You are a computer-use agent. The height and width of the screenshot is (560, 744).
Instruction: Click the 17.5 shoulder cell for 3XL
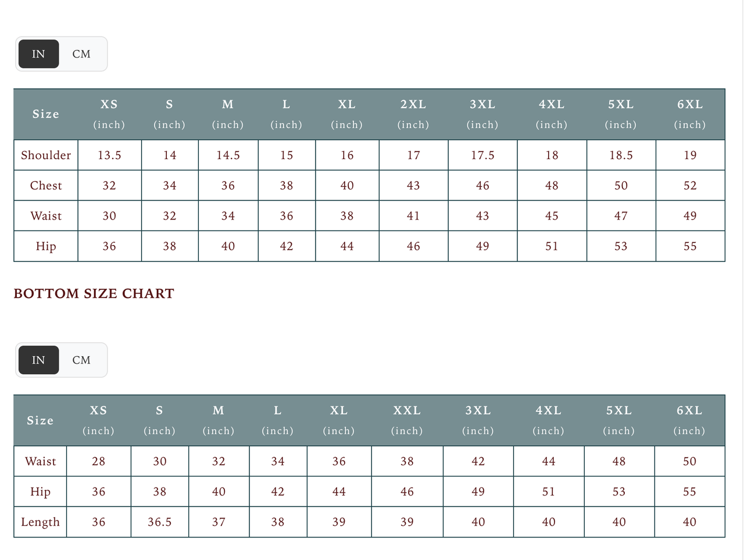tap(482, 155)
